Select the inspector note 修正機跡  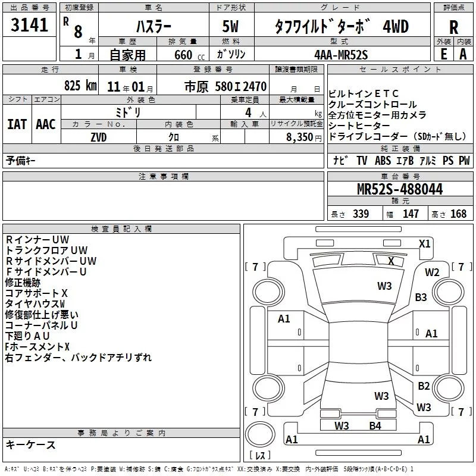pos(23,282)
